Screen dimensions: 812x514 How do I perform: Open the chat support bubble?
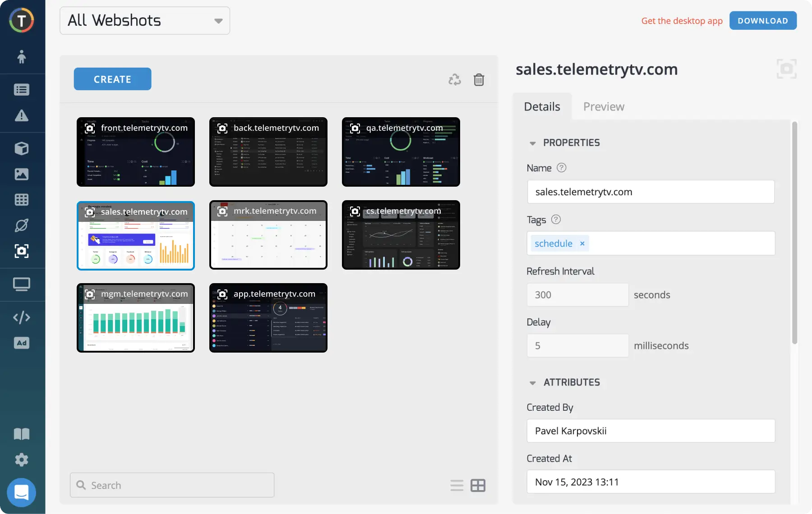coord(21,492)
